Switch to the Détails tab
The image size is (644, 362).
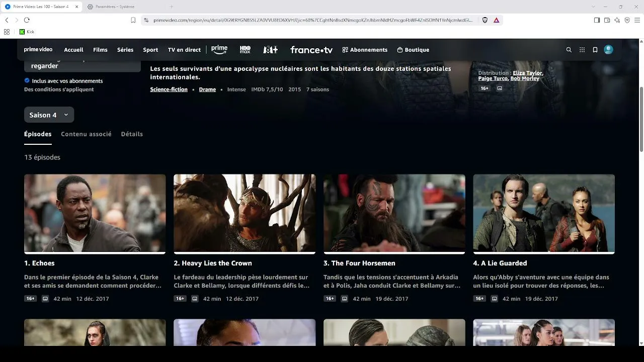[132, 134]
